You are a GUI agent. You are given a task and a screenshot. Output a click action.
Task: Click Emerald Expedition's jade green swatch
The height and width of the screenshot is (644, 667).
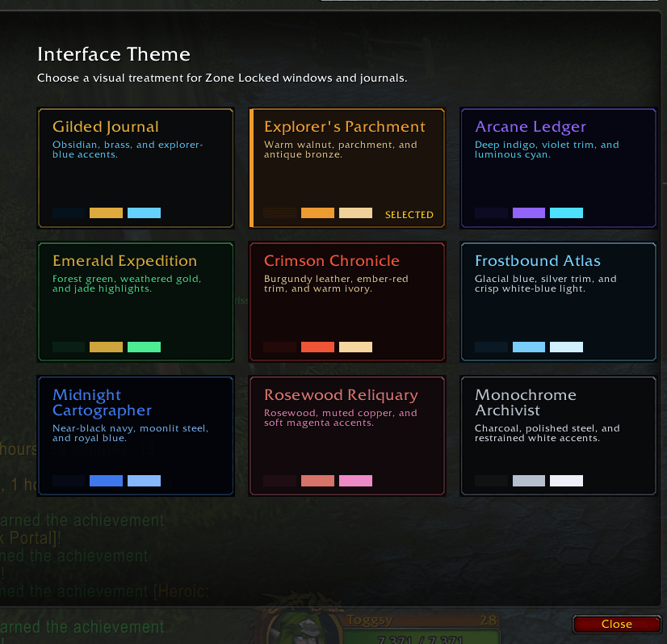pos(145,347)
